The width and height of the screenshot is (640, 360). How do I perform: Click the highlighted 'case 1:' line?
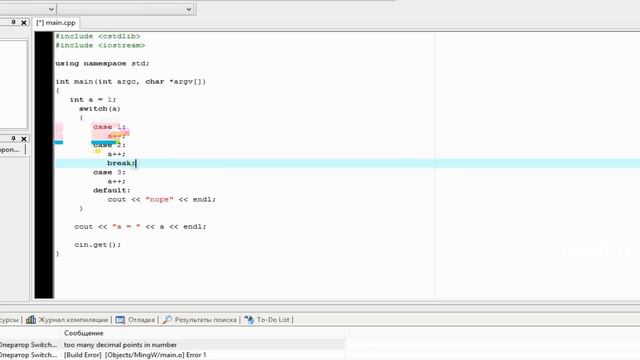pos(109,127)
